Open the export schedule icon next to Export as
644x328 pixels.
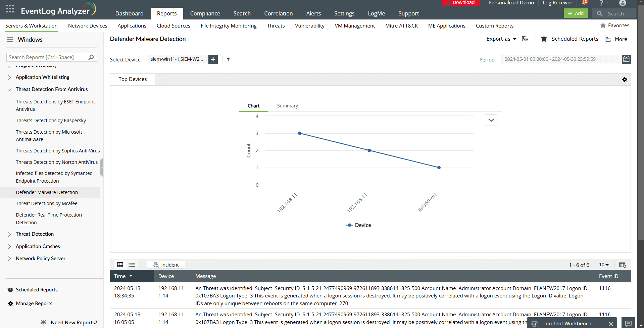click(525, 39)
